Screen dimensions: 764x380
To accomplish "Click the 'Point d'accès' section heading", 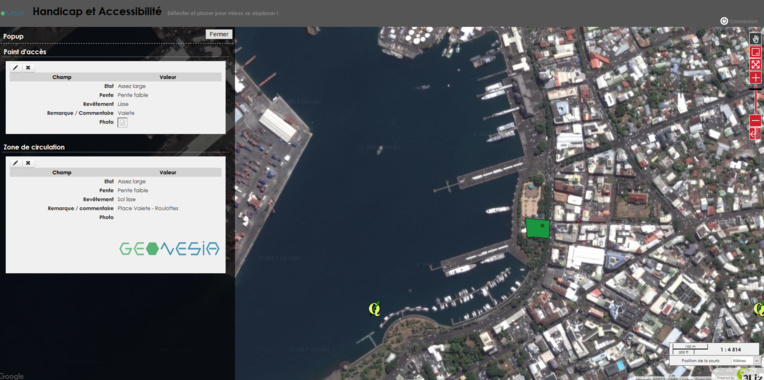I will point(25,52).
